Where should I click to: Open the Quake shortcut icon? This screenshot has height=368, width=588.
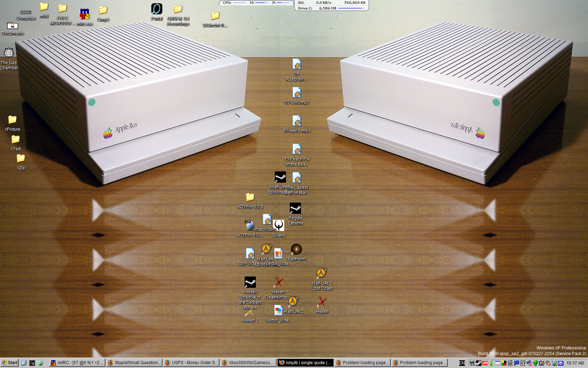[279, 225]
